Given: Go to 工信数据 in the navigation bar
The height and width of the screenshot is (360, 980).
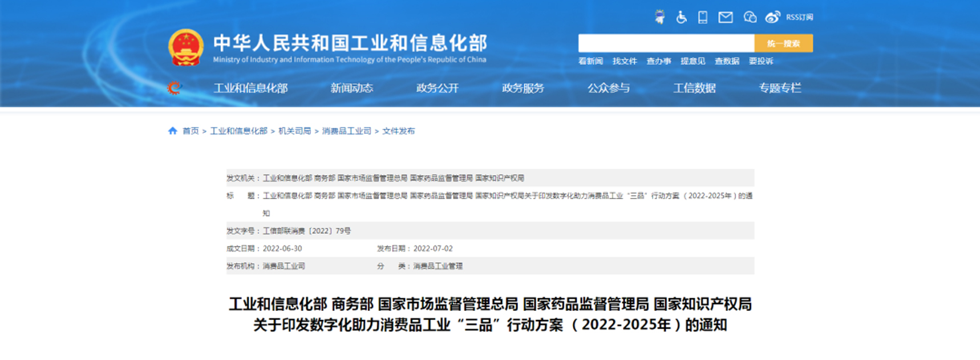Looking at the screenshot, I should pos(694,88).
